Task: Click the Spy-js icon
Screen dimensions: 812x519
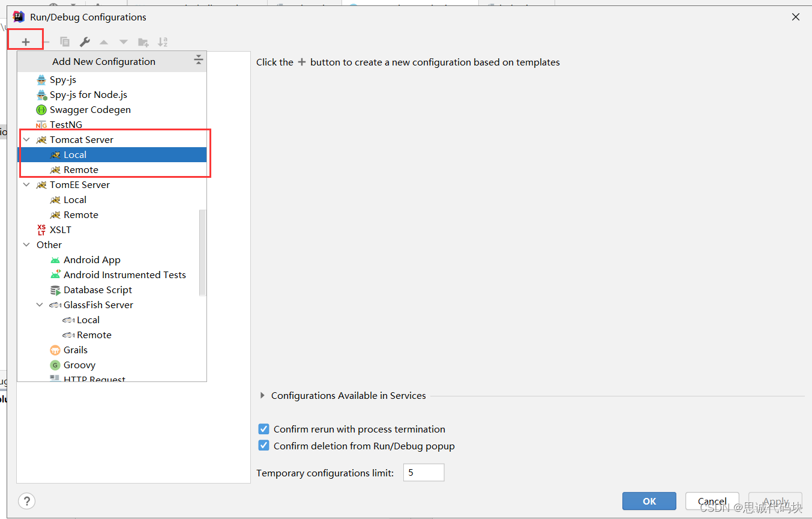Action: pos(41,80)
